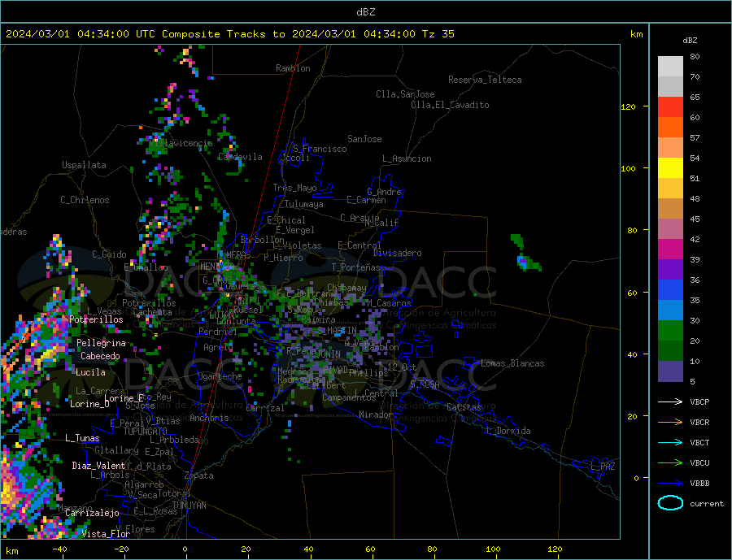Click the dBZ title at top

click(x=365, y=12)
